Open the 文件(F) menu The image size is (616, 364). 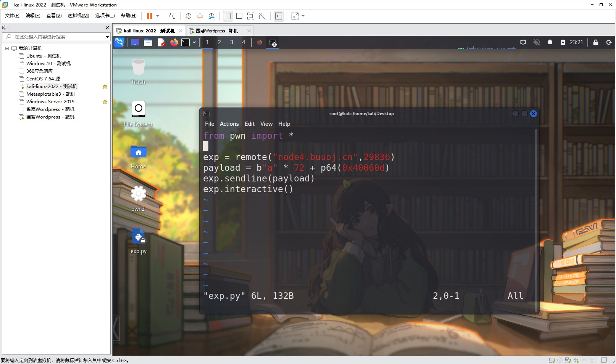click(x=12, y=16)
